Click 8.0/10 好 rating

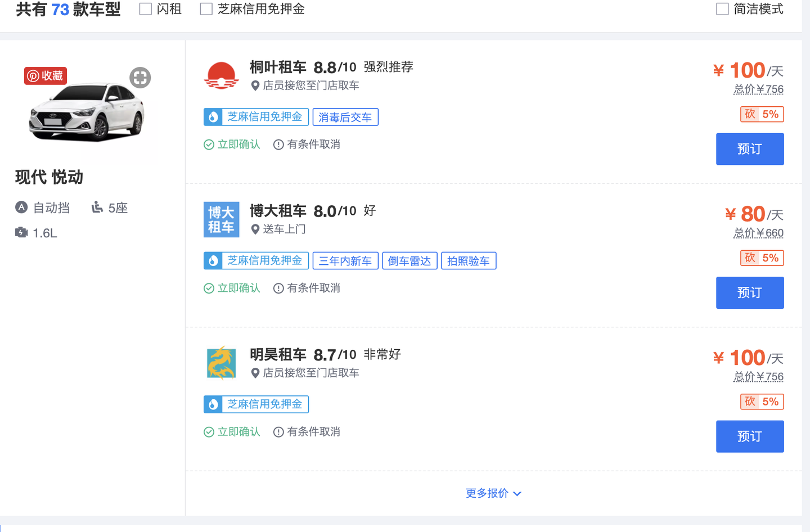pos(345,211)
